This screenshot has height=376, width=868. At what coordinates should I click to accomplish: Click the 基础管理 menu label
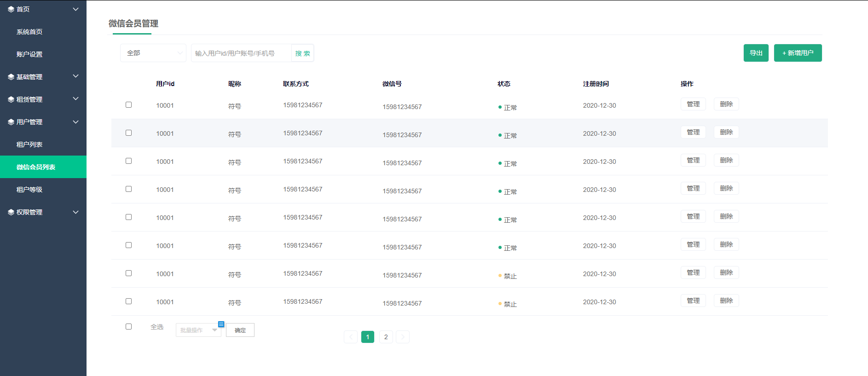click(x=29, y=77)
